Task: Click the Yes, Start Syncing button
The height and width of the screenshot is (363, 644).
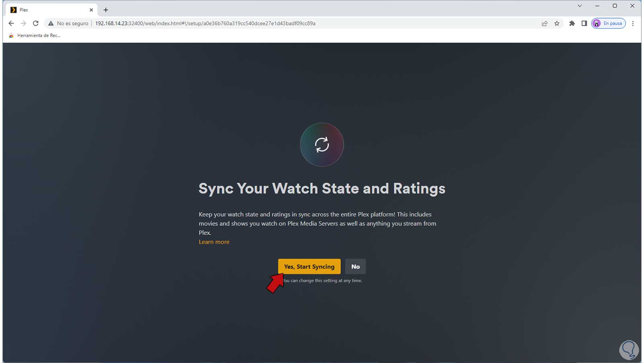Action: pyautogui.click(x=309, y=266)
